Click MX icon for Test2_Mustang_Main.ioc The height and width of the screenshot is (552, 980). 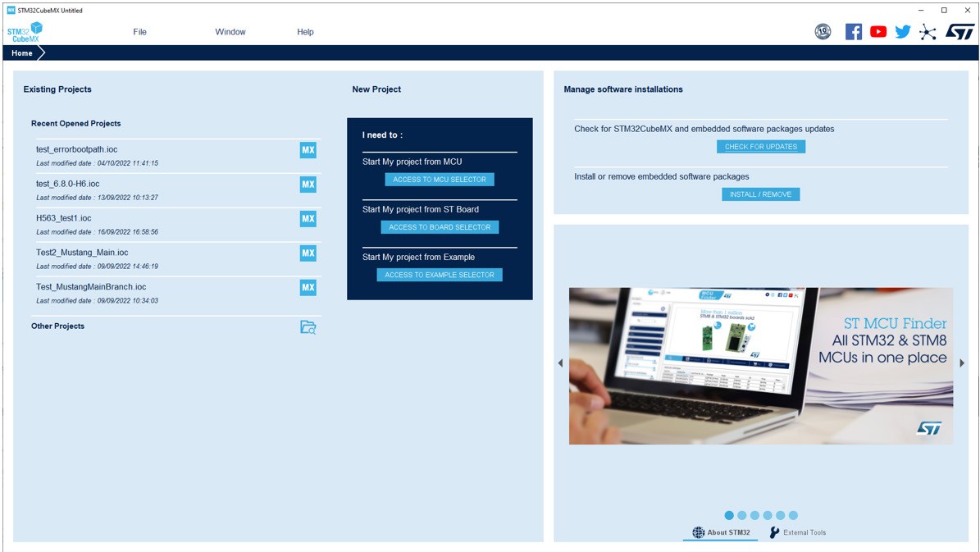pyautogui.click(x=308, y=253)
